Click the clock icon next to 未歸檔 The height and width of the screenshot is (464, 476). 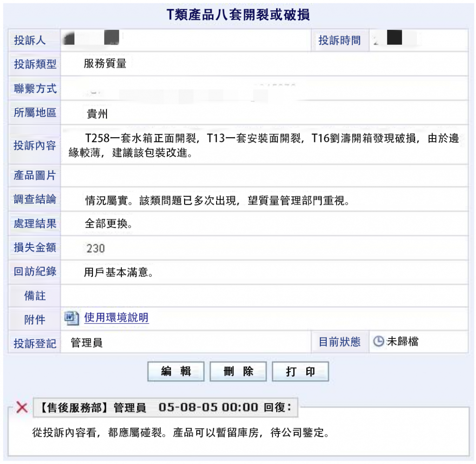[379, 342]
